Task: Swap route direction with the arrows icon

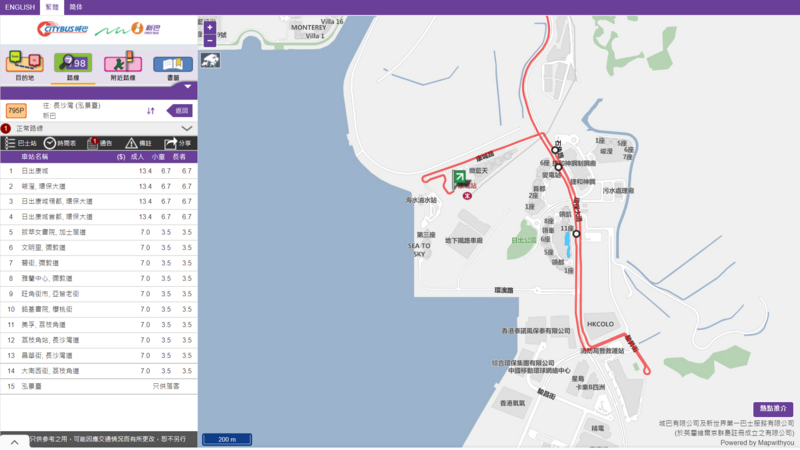Action: point(151,110)
